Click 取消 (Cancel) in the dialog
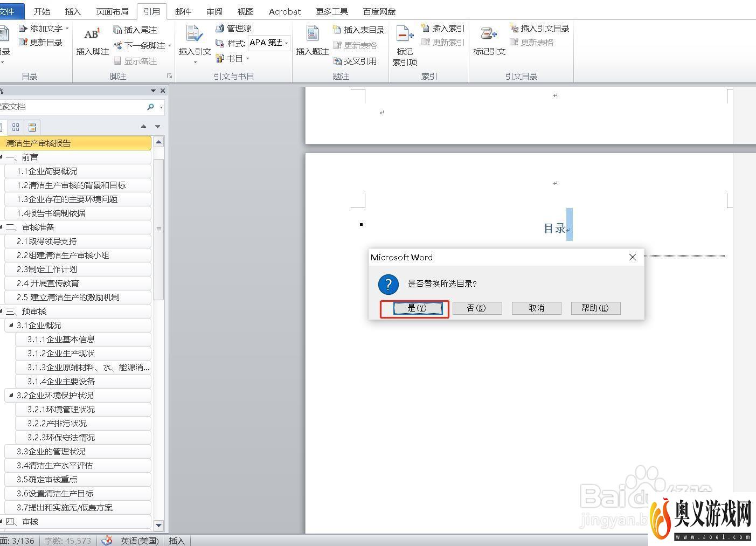This screenshot has height=546, width=756. (536, 308)
